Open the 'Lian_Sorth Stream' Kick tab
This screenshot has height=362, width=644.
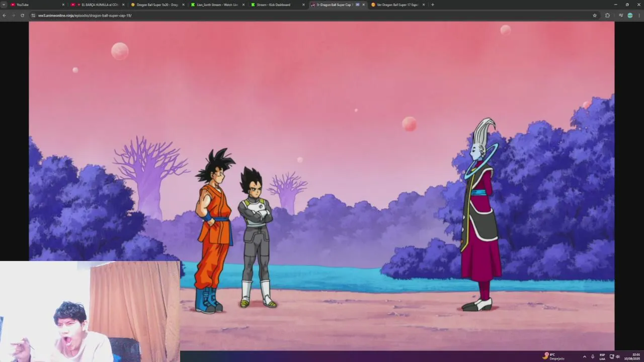[216, 5]
